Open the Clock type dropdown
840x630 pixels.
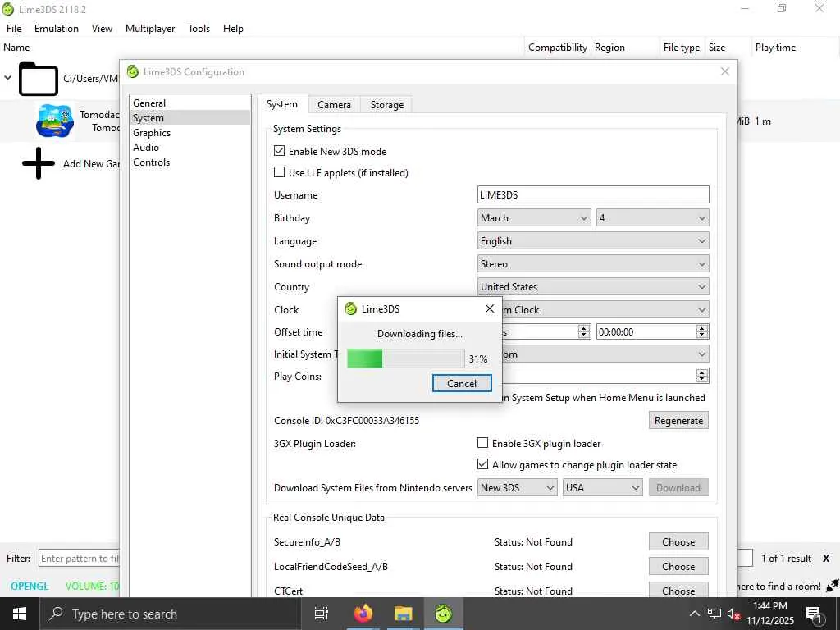tap(605, 309)
